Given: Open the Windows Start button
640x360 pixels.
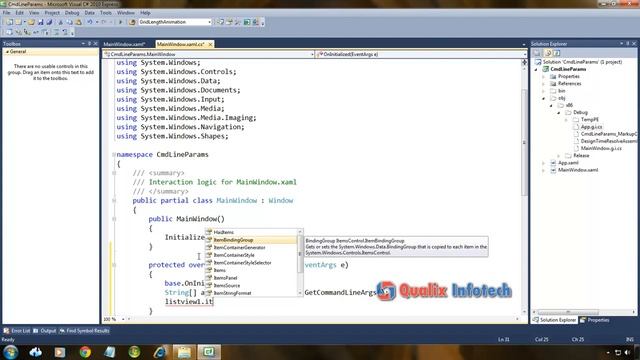Looking at the screenshot, I should pos(10,352).
